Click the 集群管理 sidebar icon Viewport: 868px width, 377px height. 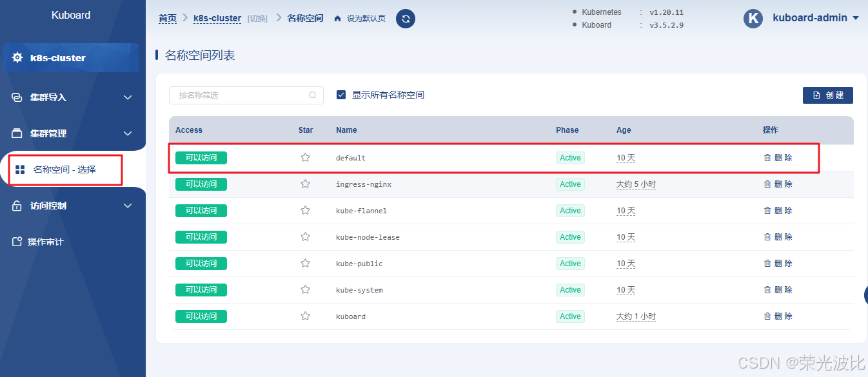coord(17,133)
